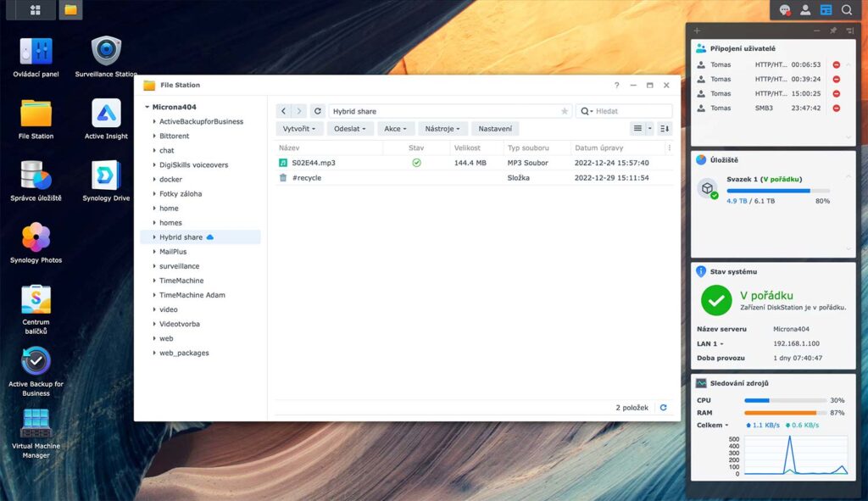
Task: Click File Station taskbar button
Action: [x=70, y=10]
